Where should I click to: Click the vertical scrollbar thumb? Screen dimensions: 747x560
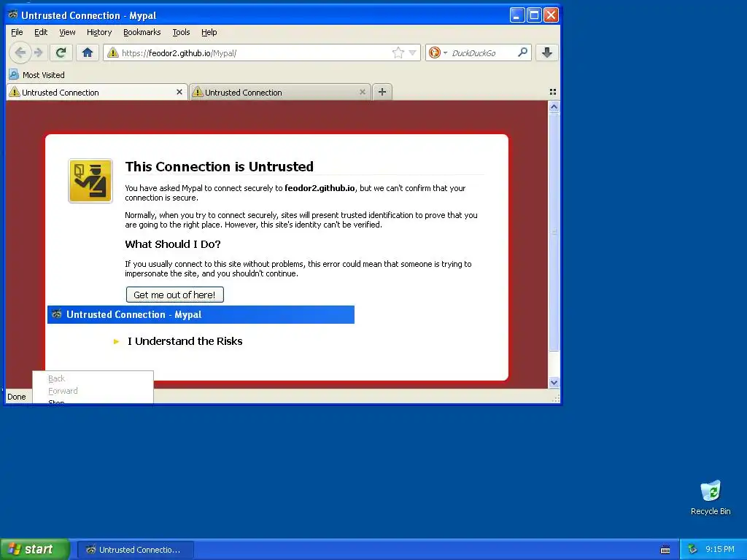[x=554, y=232]
